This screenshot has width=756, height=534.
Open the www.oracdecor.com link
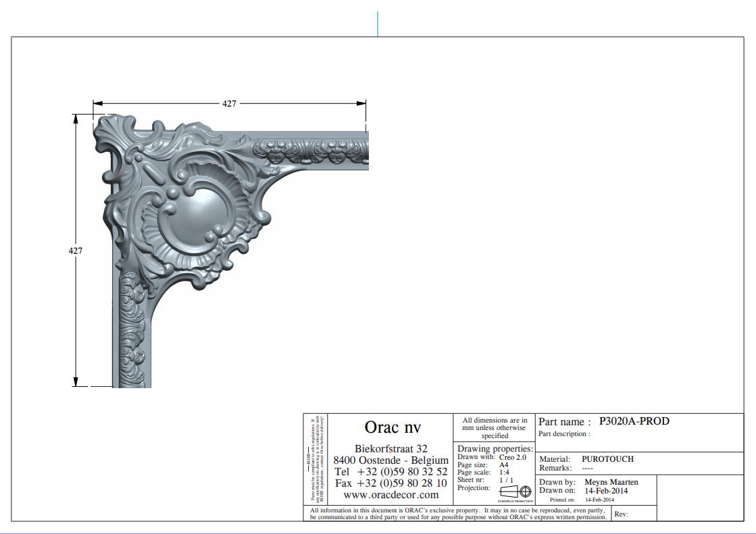coord(391,495)
